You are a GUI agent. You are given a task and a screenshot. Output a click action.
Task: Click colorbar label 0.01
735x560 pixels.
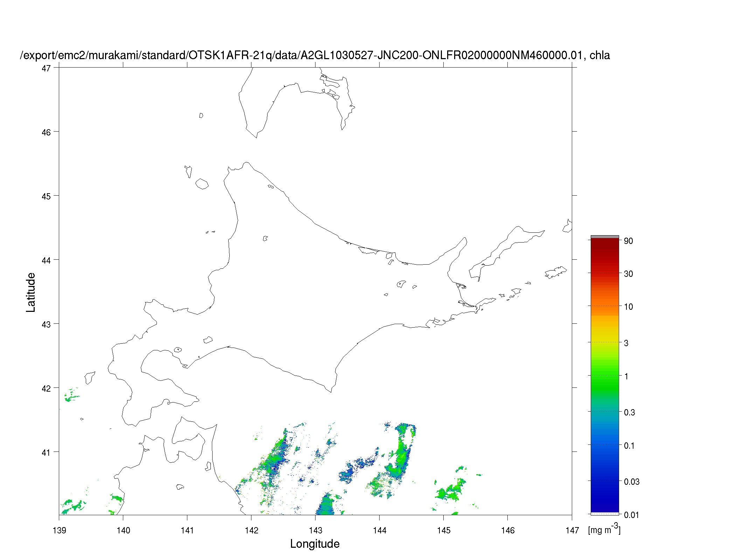coord(632,515)
